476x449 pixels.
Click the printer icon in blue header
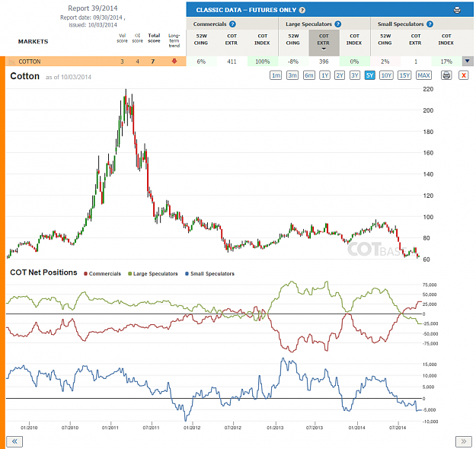(x=457, y=10)
